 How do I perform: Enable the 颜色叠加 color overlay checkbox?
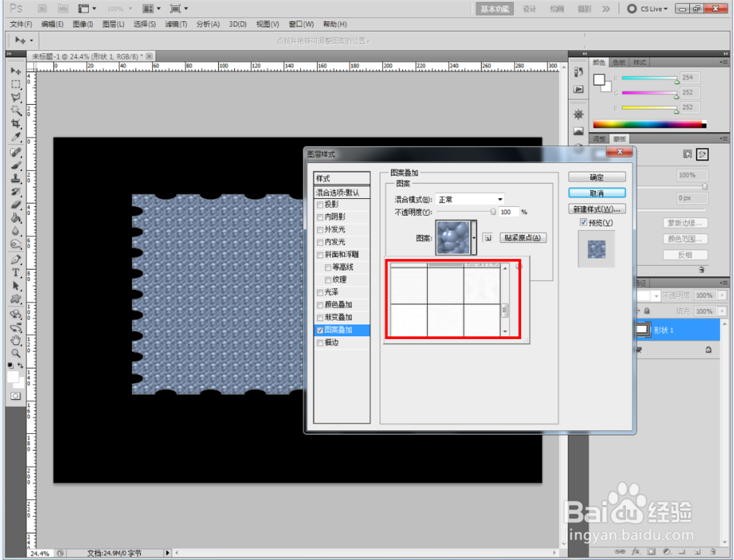point(320,305)
